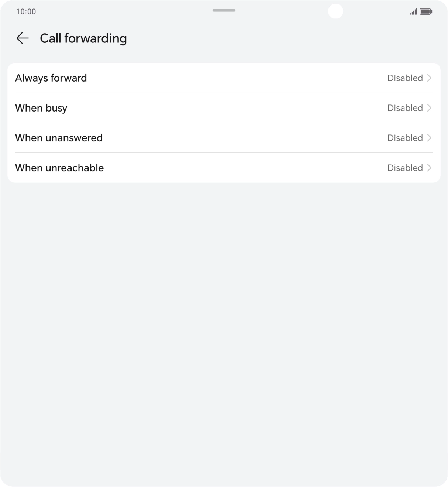Click the chevron next to When busy
The width and height of the screenshot is (448, 487).
pos(430,108)
